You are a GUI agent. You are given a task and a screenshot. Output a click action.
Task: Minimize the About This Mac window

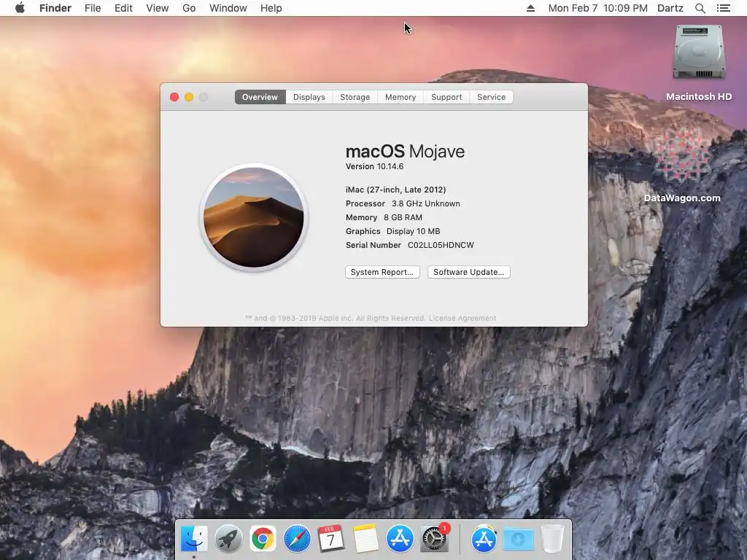pyautogui.click(x=189, y=97)
